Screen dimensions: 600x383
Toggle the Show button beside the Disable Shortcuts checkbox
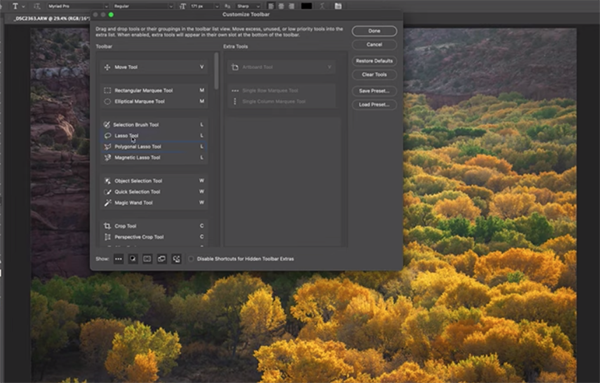(176, 259)
